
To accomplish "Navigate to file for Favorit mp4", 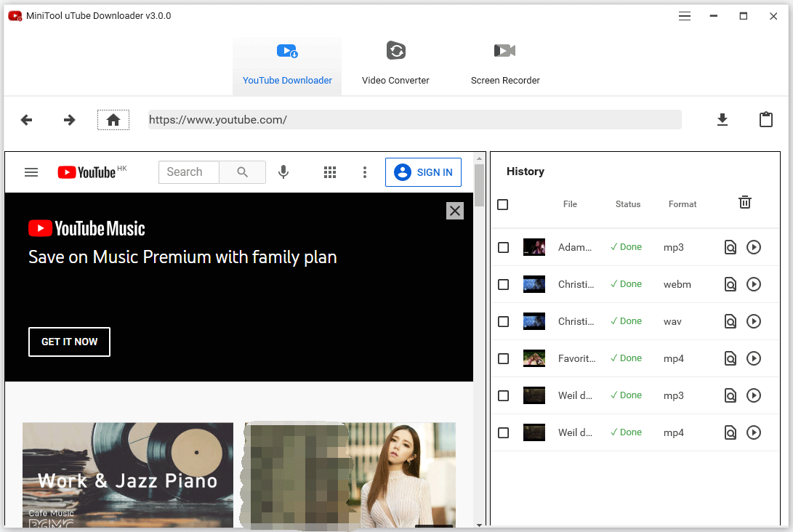I will point(730,358).
